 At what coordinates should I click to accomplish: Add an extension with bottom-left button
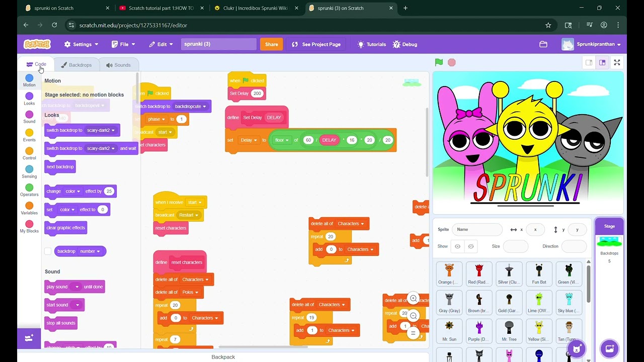(x=29, y=338)
